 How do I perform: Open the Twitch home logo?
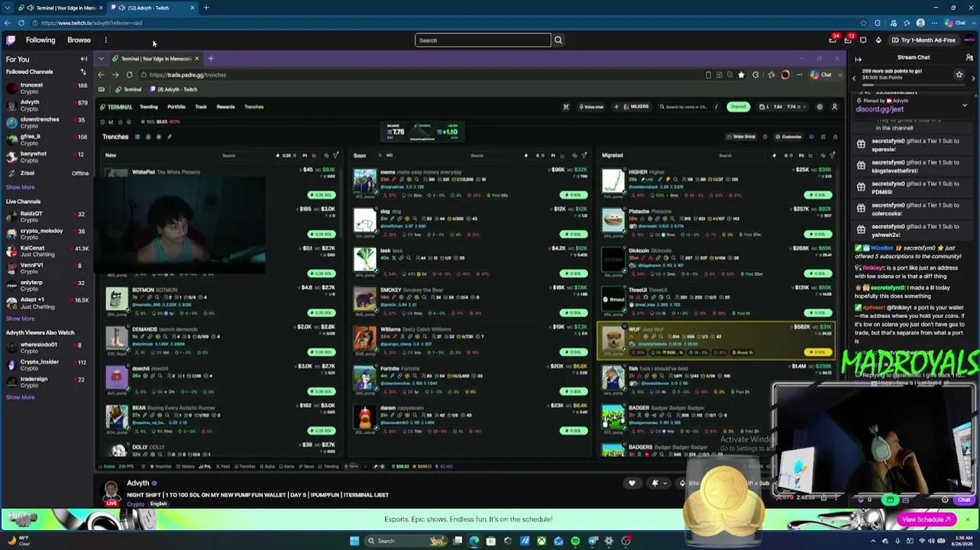(x=11, y=40)
